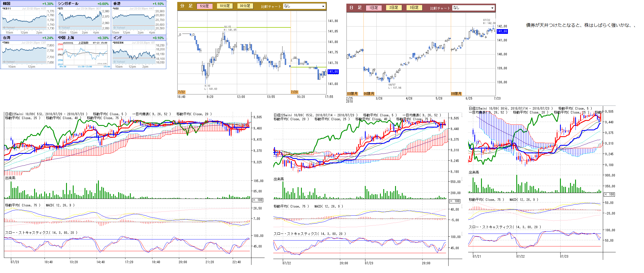Image resolution: width=644 pixels, height=273 pixels.
Task: Click the ×100 box on the 5分 volume chart
Action: click(x=258, y=200)
